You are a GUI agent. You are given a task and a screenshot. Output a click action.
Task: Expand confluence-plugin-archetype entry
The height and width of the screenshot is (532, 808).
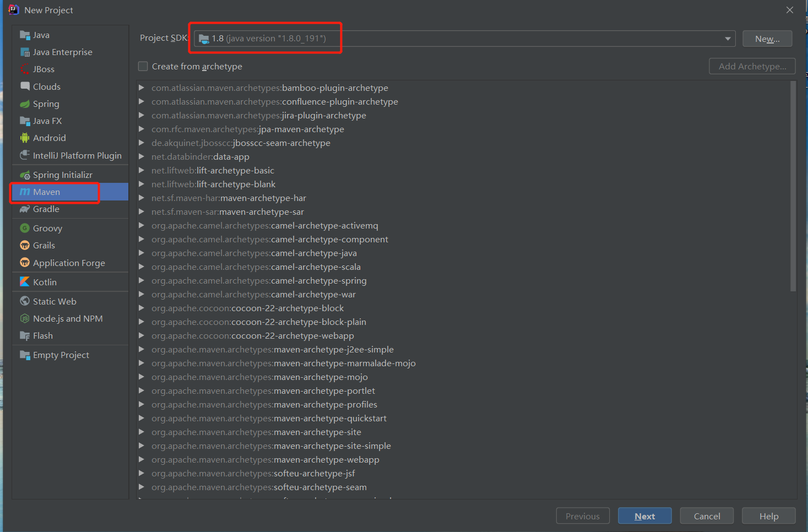(142, 101)
